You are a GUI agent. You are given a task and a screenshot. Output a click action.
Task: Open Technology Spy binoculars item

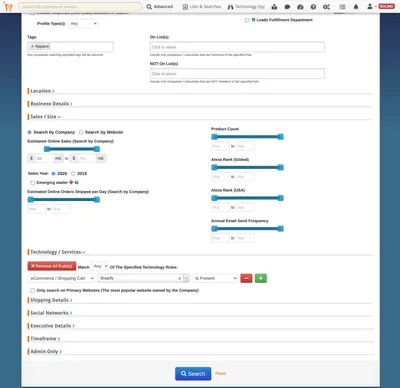[x=246, y=7]
